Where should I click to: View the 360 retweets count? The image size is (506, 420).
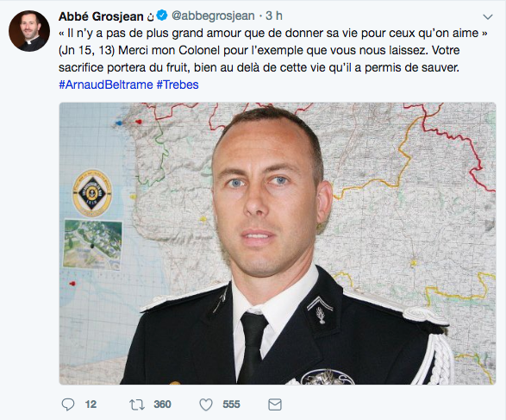click(x=162, y=404)
